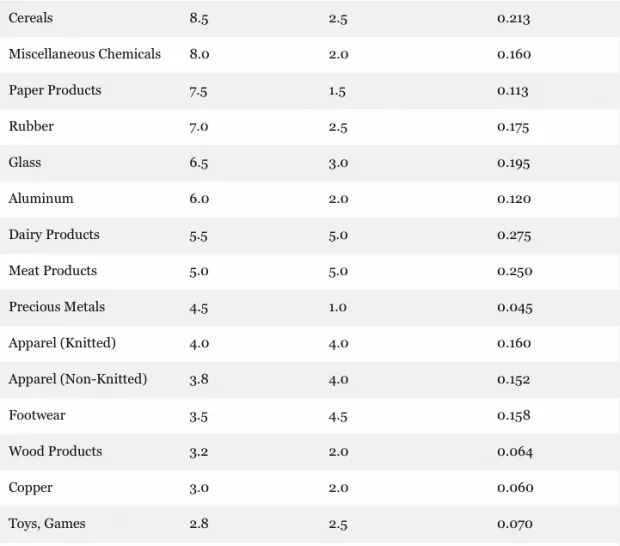Select the Miscellaneous Chemicals cell
Screen dimensions: 620x546
85,54
